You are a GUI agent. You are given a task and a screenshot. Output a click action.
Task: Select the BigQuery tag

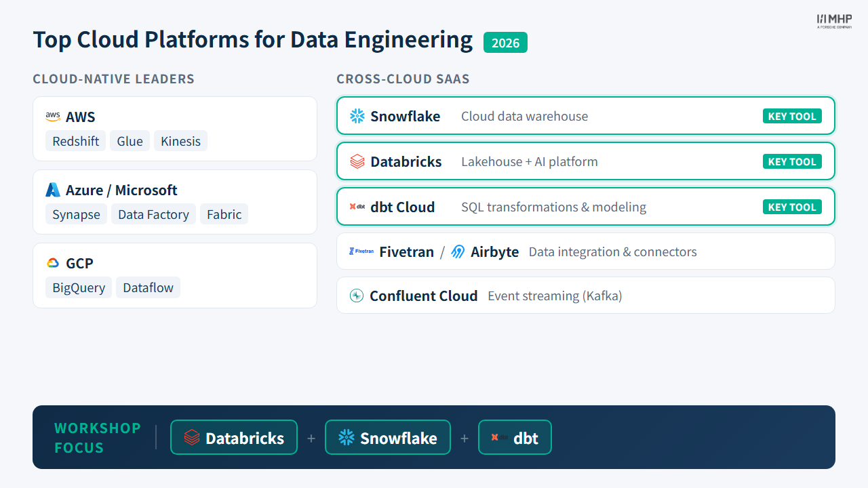79,287
